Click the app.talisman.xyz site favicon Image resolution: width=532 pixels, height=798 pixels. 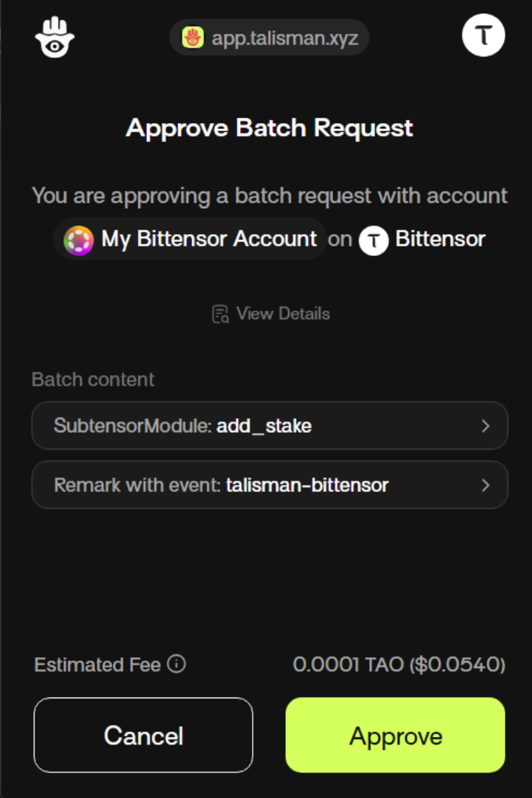click(193, 38)
